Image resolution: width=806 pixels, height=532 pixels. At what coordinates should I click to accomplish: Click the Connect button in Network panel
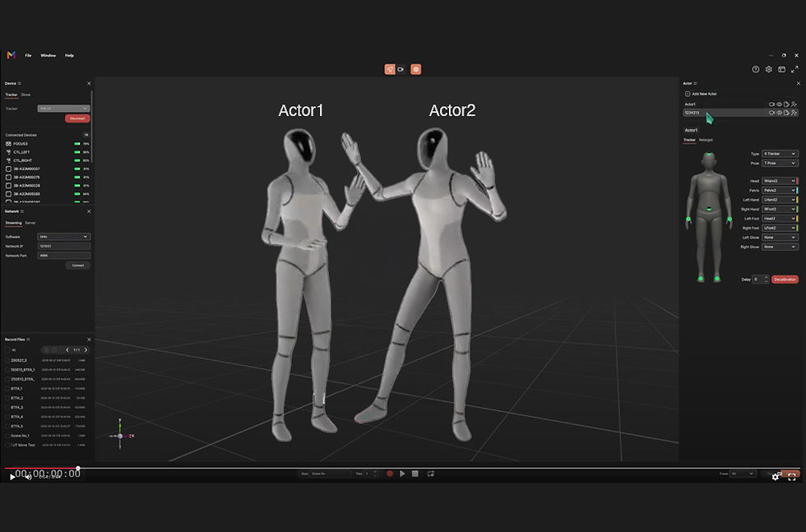78,266
